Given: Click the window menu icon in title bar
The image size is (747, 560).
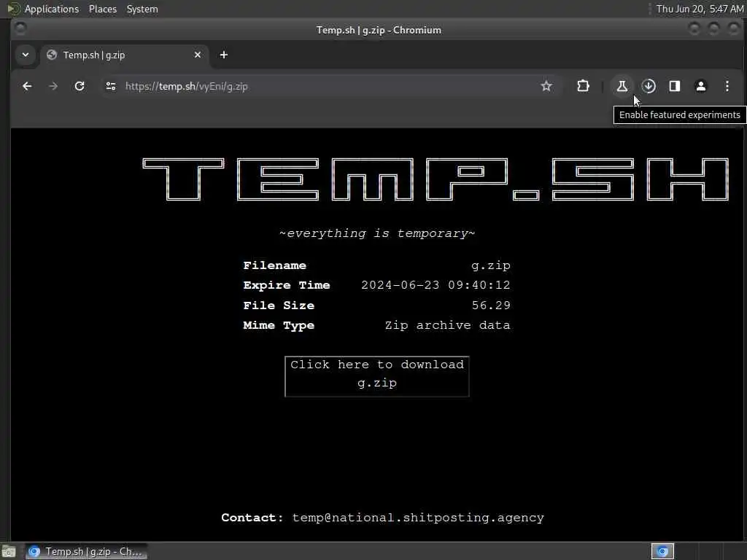Looking at the screenshot, I should (20, 29).
